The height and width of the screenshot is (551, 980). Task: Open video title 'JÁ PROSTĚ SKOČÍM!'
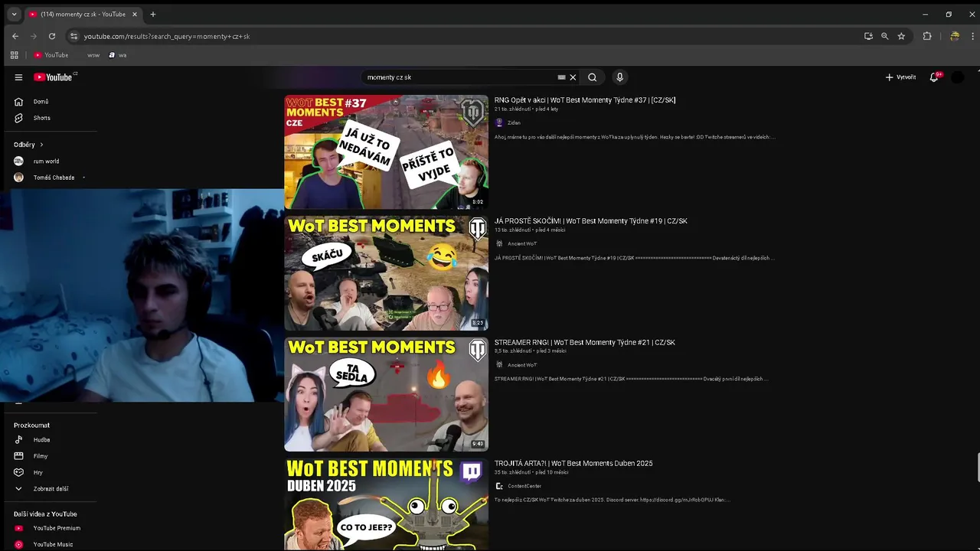click(x=590, y=221)
